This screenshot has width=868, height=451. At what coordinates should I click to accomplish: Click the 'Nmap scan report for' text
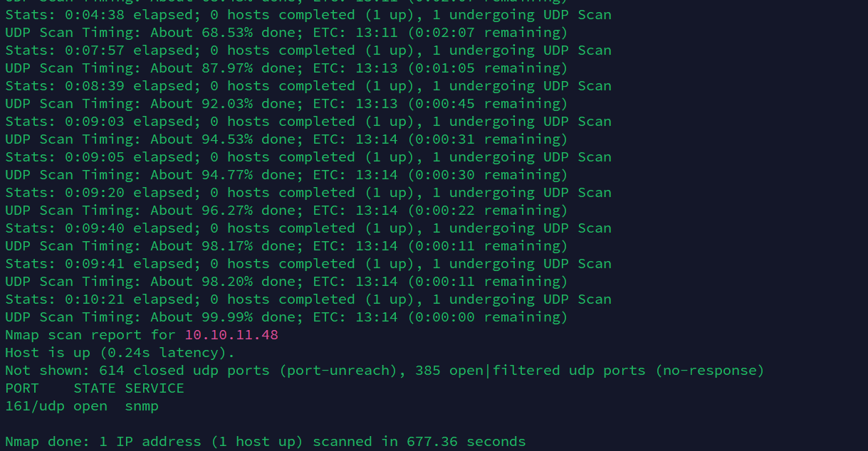90,335
